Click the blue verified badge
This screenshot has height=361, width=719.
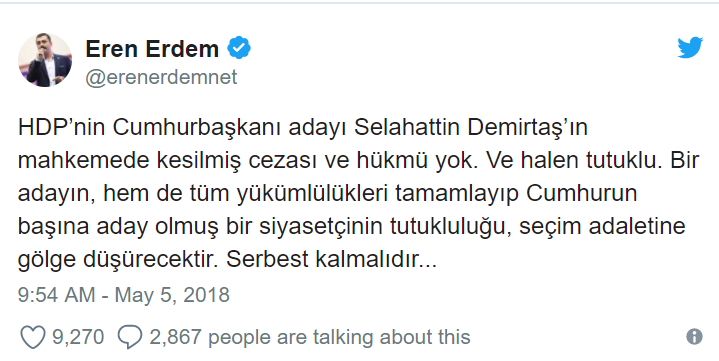[239, 49]
